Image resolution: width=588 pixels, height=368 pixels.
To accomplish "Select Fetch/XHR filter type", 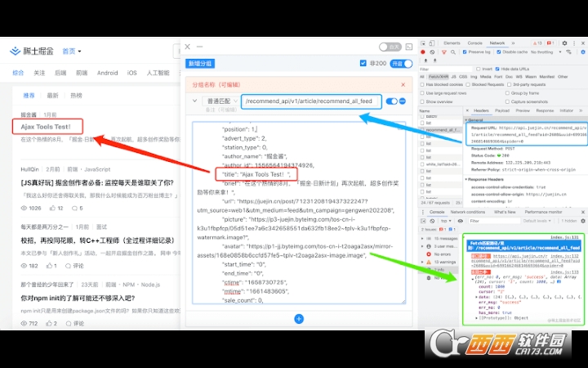I will pyautogui.click(x=439, y=77).
